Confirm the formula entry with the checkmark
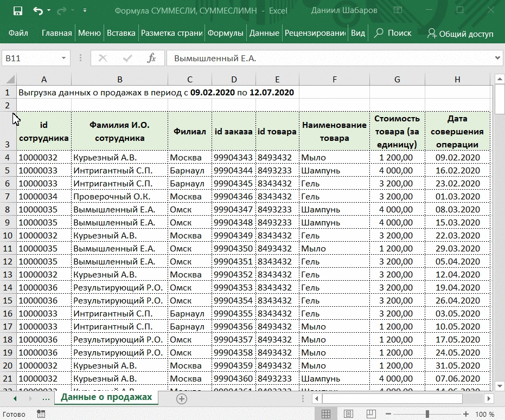This screenshot has height=420, width=505. tap(127, 58)
